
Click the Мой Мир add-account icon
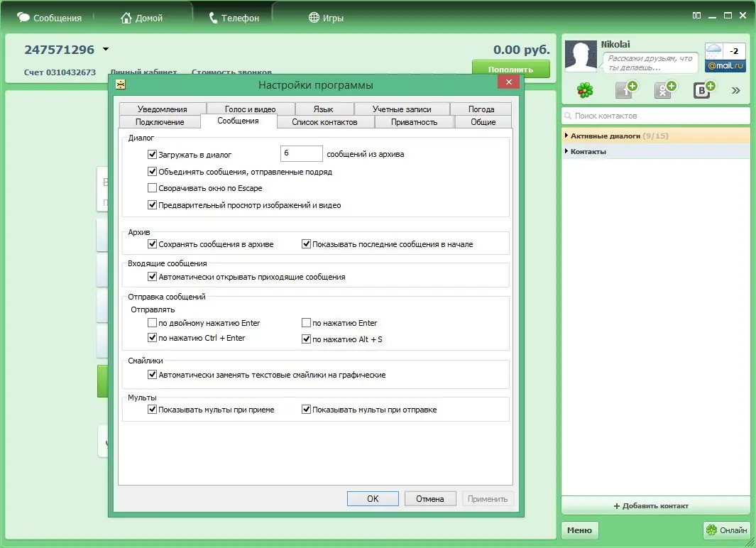tap(625, 89)
